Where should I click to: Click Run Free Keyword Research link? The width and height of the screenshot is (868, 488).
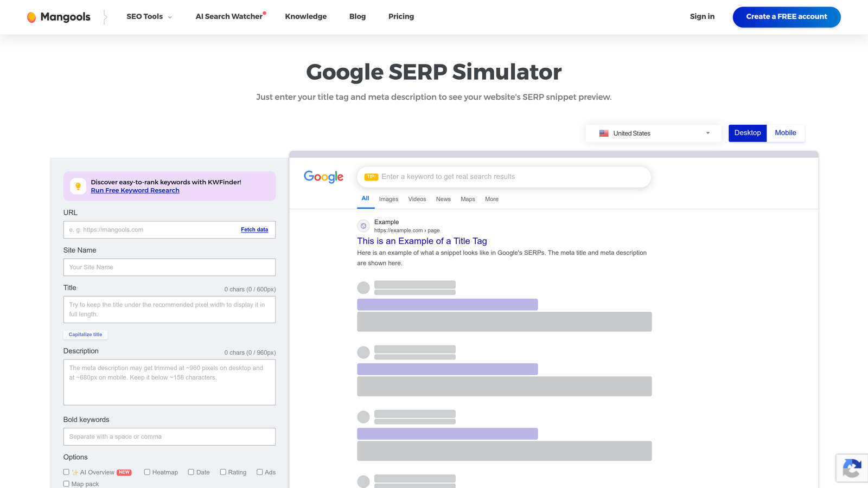click(x=135, y=190)
